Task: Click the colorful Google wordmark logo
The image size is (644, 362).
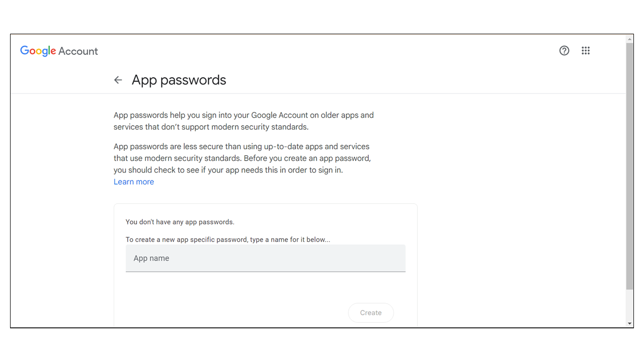Action: tap(38, 51)
